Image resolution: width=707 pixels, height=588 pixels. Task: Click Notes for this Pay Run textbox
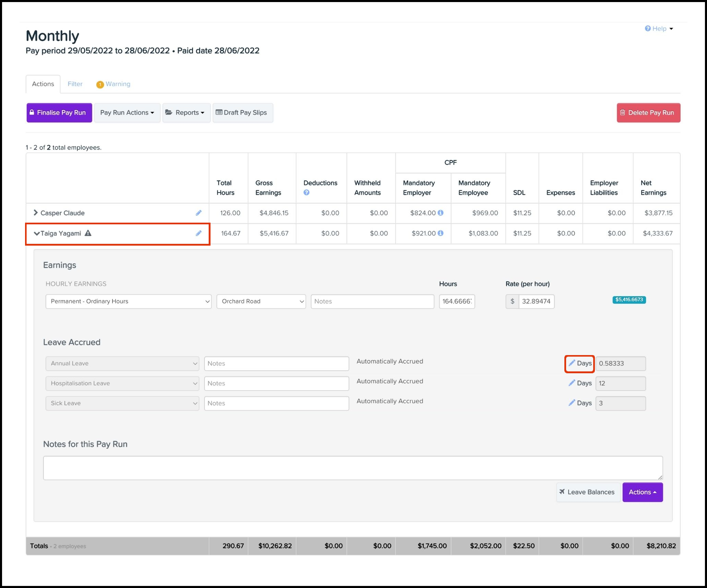click(x=353, y=468)
